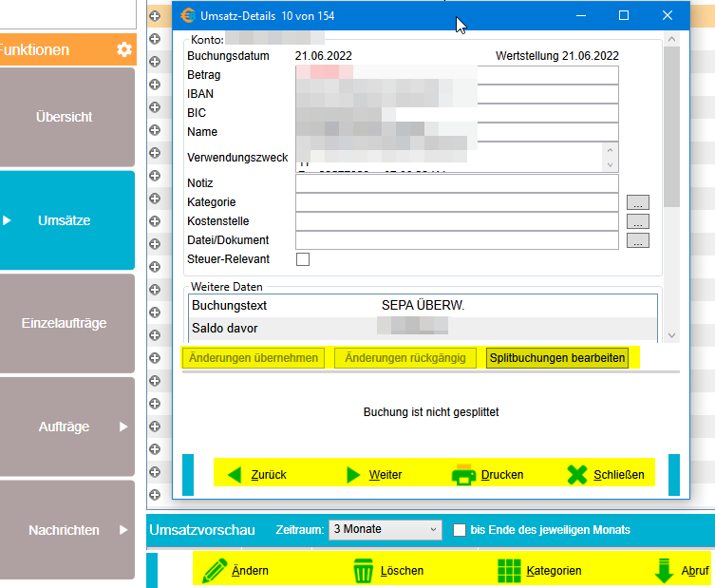Click the Betrag field
The image size is (715, 588).
[457, 75]
